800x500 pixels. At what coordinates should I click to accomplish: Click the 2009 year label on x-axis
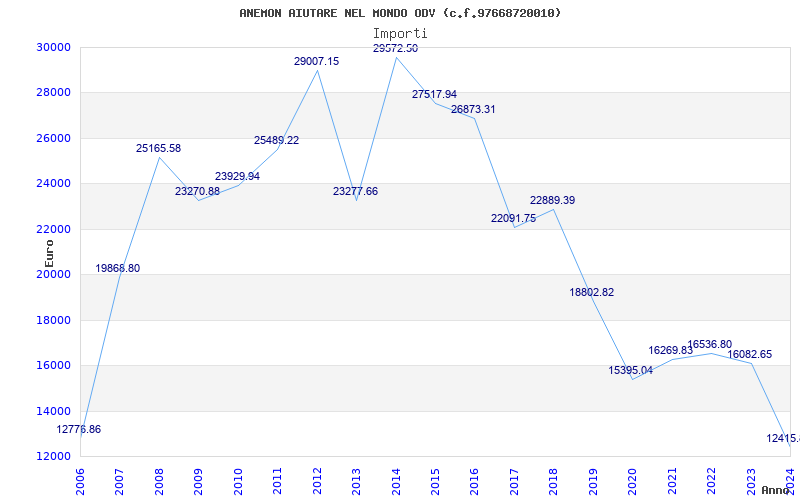(x=198, y=481)
